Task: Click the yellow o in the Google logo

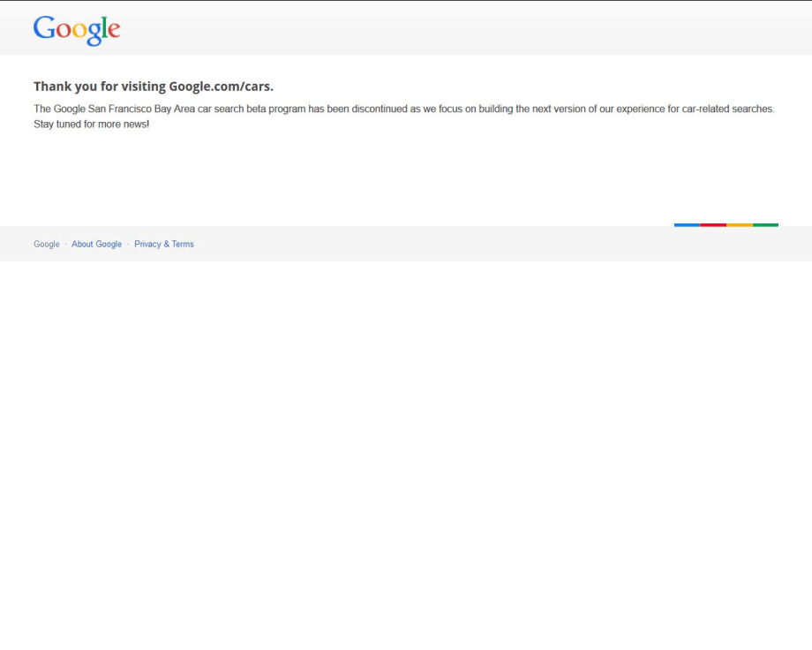Action: tap(80, 32)
